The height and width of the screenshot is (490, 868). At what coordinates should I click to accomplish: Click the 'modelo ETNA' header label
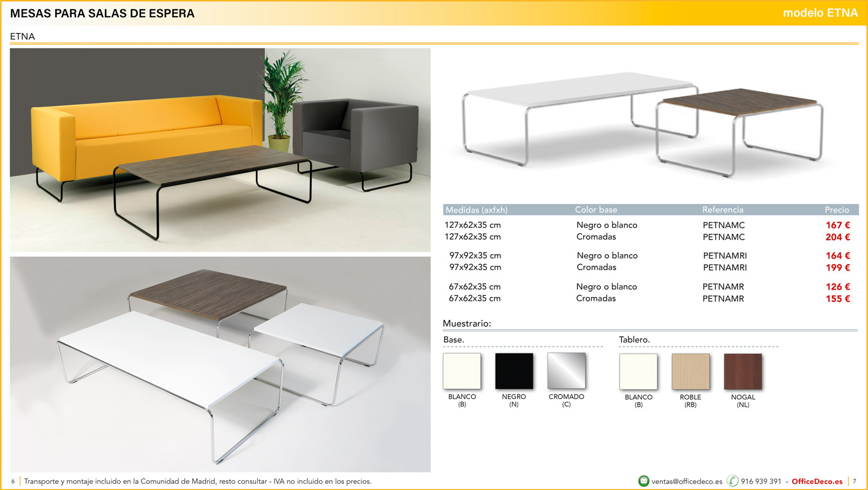(x=820, y=13)
